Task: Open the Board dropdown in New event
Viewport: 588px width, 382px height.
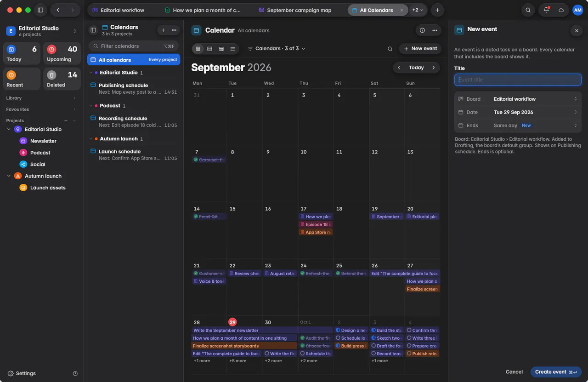Action: pyautogui.click(x=518, y=99)
